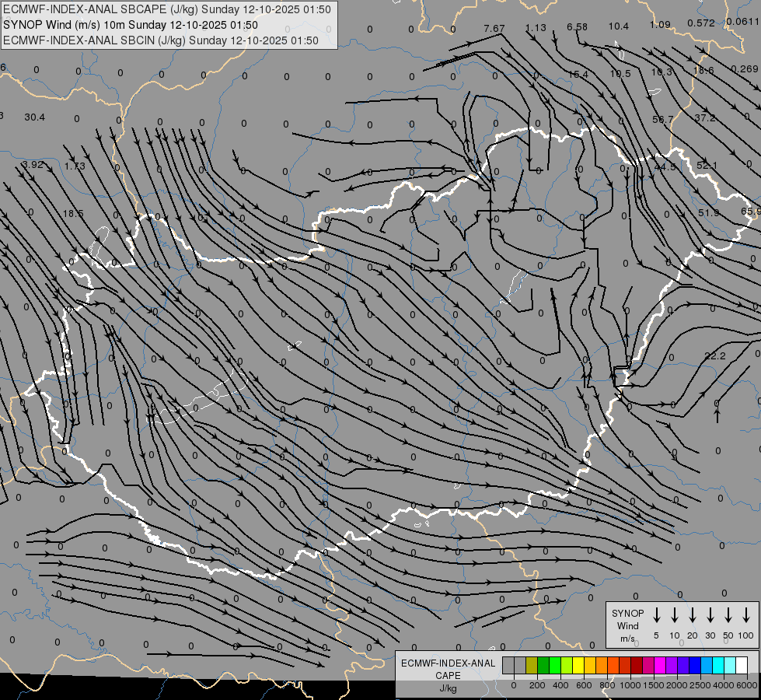The width and height of the screenshot is (761, 700).
Task: Select the deep blue CAPE legend swatch
Action: point(695,665)
